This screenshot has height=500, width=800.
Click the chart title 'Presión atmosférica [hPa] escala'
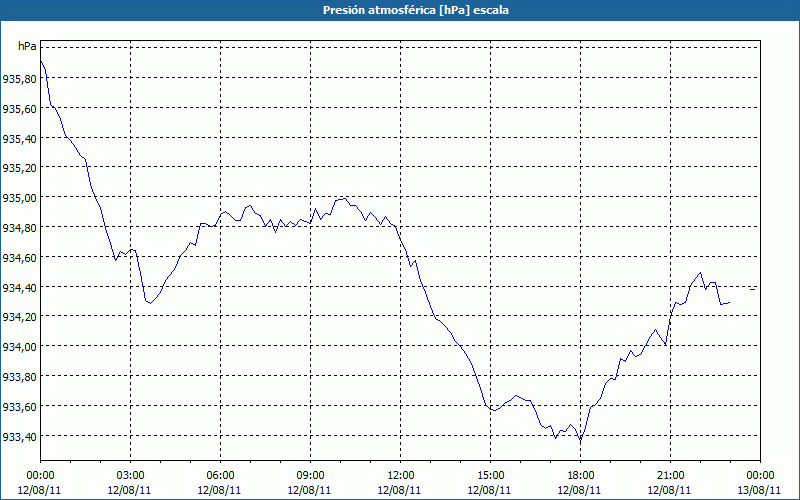point(400,10)
